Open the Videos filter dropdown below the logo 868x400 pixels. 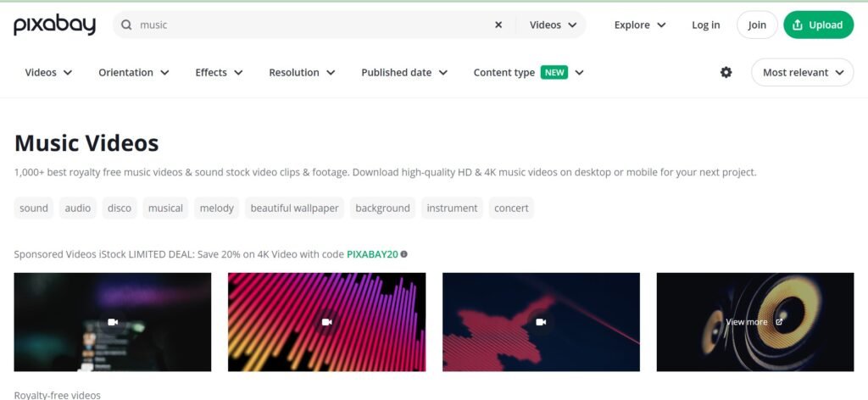[x=48, y=73]
